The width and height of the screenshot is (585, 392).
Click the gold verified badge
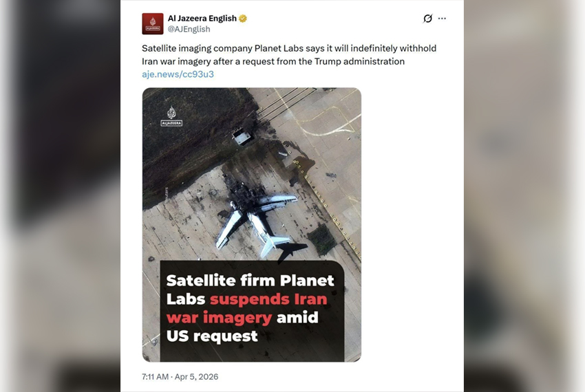243,19
